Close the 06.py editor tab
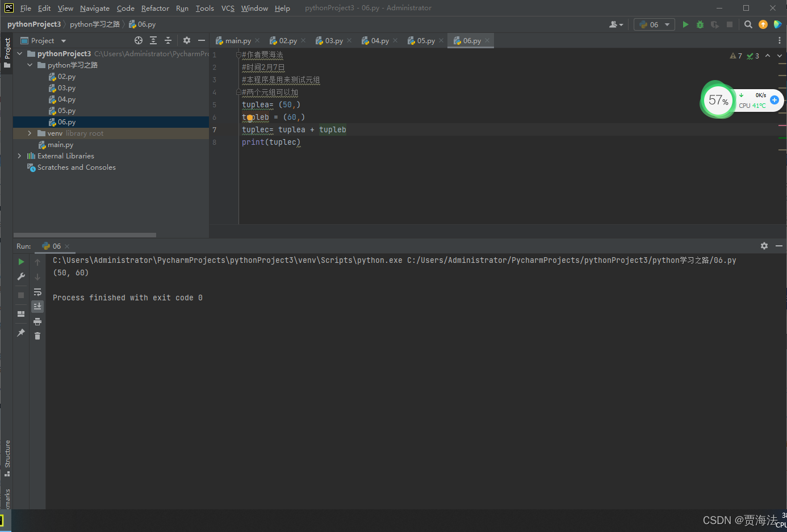The width and height of the screenshot is (787, 532). point(487,41)
